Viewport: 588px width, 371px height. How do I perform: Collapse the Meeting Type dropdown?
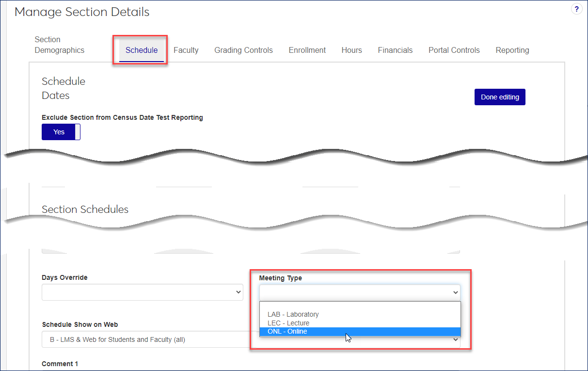click(x=360, y=292)
